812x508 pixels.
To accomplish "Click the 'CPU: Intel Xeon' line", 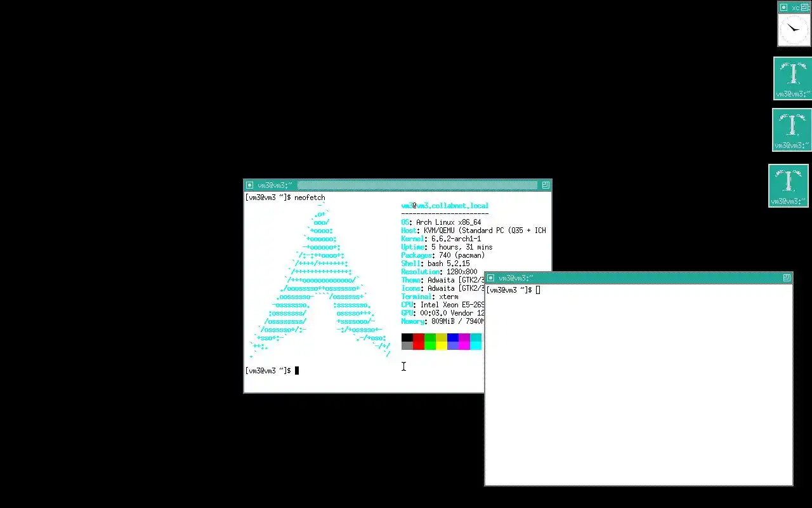I will click(443, 305).
